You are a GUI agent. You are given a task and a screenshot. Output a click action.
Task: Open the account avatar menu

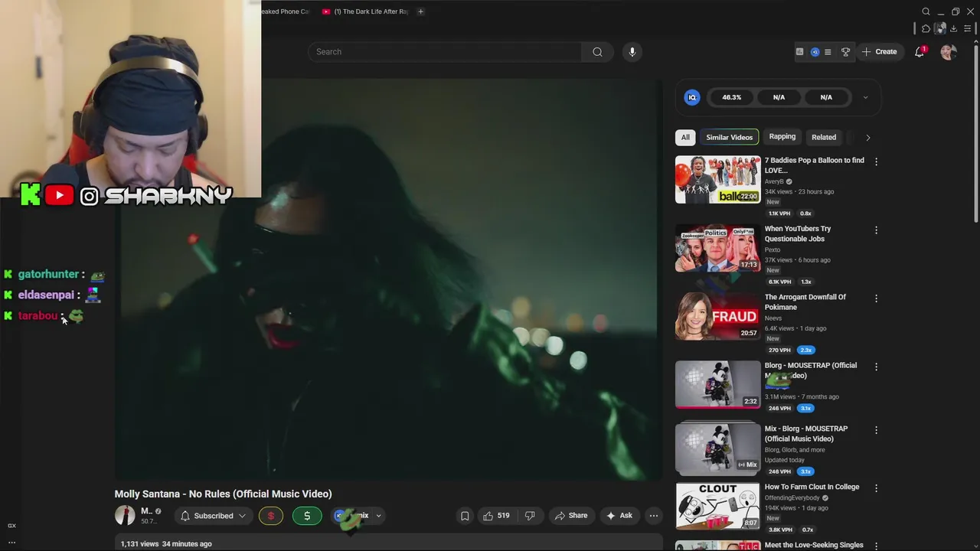pos(949,52)
